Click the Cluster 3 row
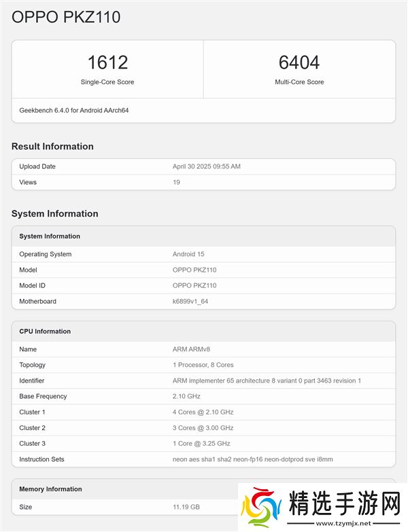 tap(203, 444)
